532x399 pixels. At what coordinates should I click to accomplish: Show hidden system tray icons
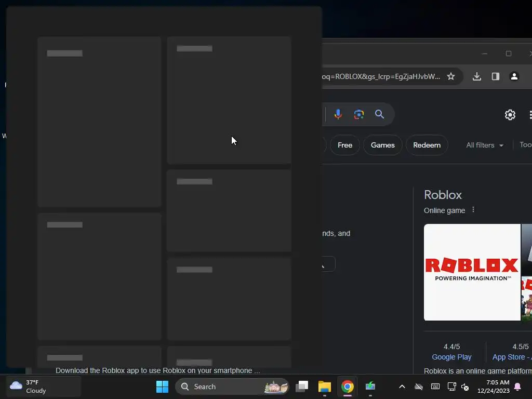click(x=402, y=387)
